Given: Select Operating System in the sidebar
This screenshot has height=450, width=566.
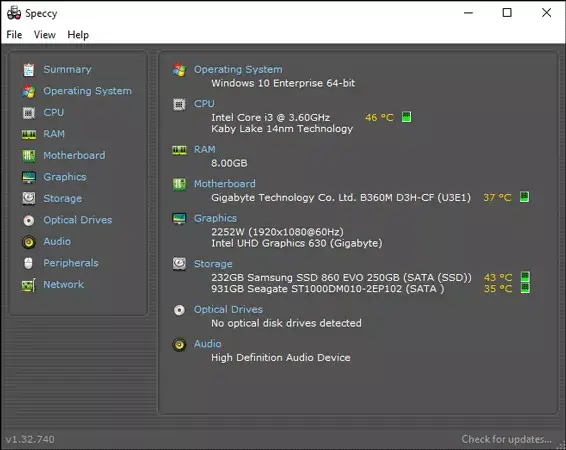Looking at the screenshot, I should coord(87,91).
